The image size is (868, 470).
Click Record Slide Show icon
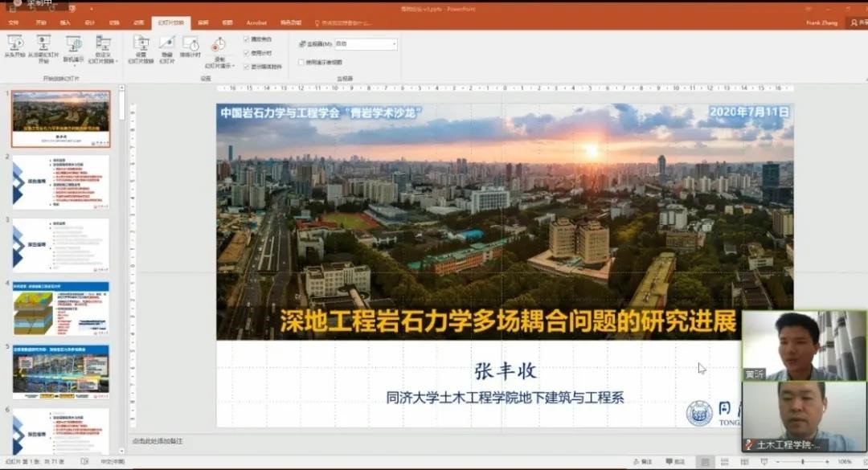point(219,48)
